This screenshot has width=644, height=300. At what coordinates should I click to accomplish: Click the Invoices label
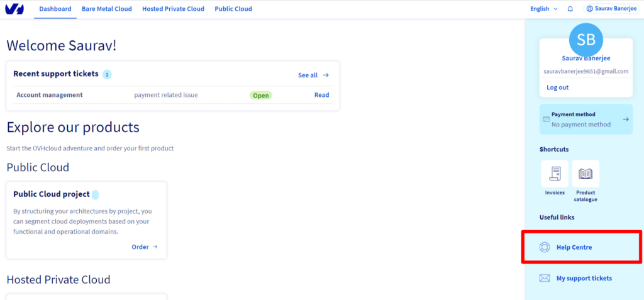coord(555,192)
